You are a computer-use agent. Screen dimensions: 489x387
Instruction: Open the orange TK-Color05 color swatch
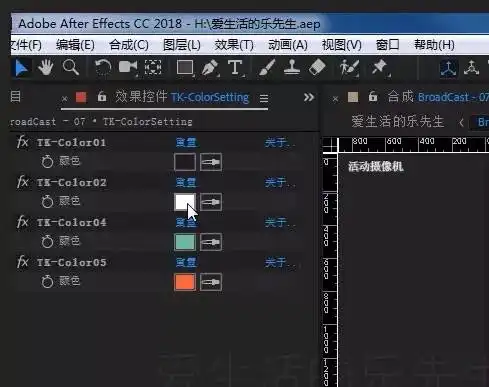pos(185,282)
